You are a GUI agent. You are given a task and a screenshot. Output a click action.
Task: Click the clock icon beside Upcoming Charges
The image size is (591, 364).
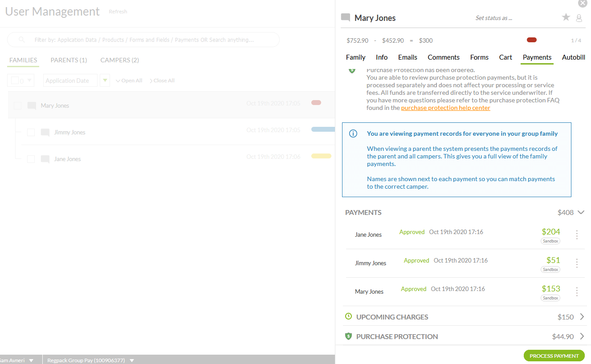(349, 316)
